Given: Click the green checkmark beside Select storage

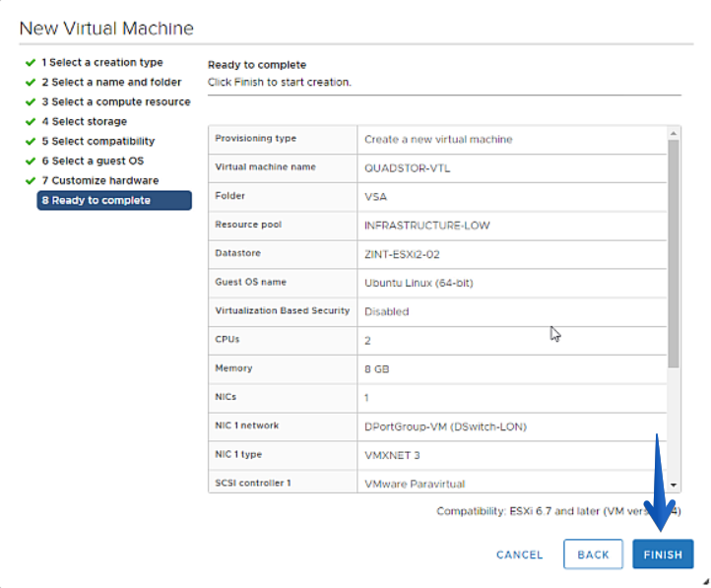Looking at the screenshot, I should tap(31, 122).
